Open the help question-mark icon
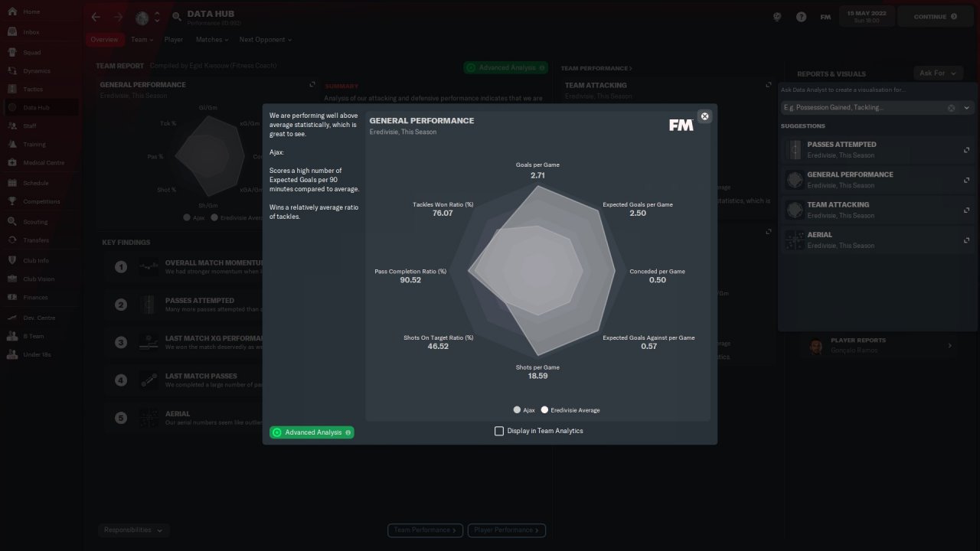 (x=801, y=17)
